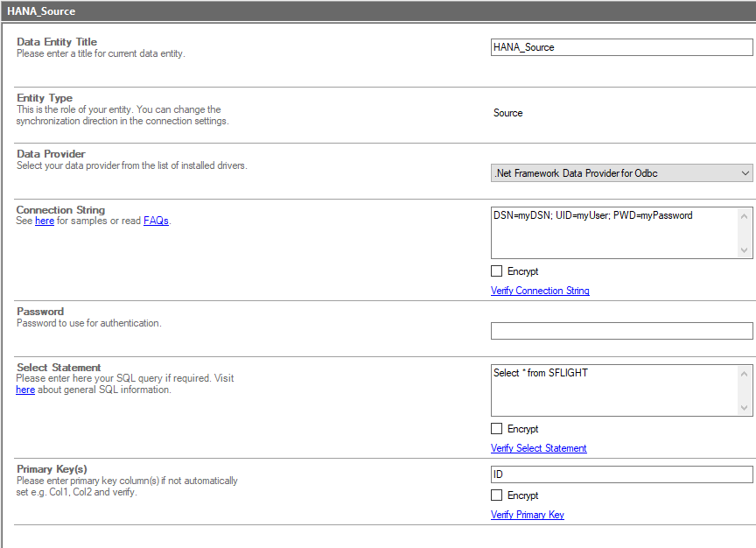Click inside the Select Statement text box

(614, 390)
